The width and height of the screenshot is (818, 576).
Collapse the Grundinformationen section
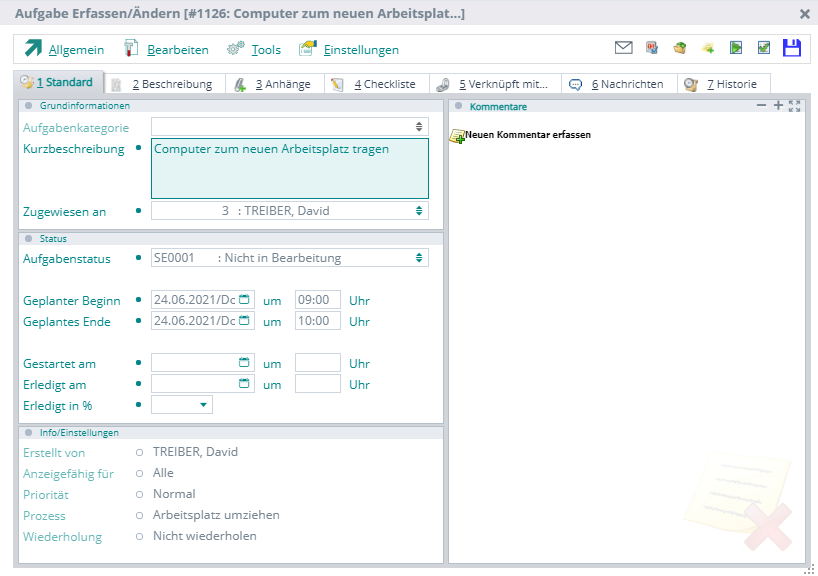(x=29, y=106)
